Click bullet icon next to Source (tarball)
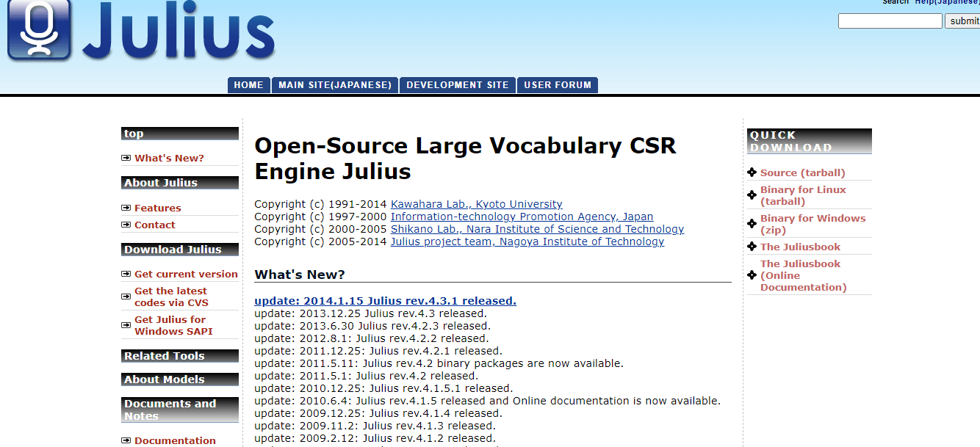Screen dimensions: 980x447 pos(752,172)
